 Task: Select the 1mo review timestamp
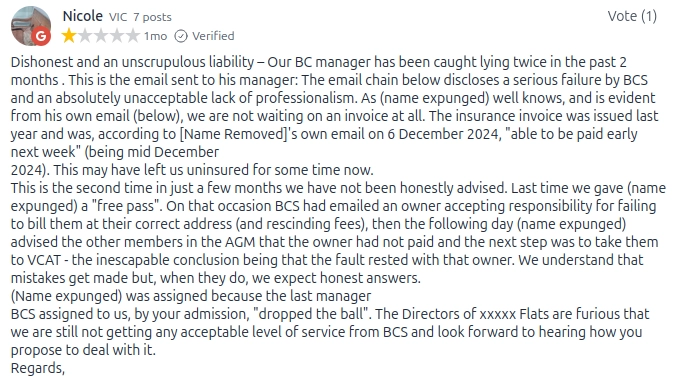coord(155,36)
